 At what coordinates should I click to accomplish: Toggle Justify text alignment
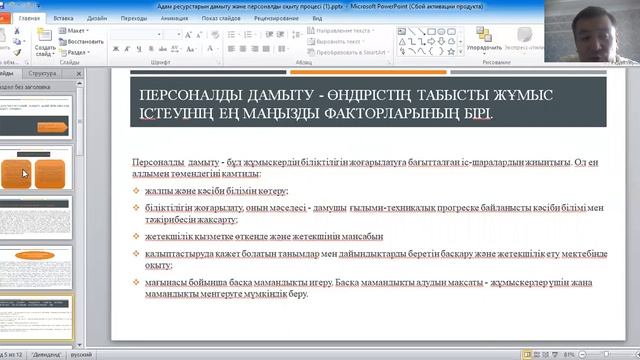pyautogui.click(x=266, y=49)
